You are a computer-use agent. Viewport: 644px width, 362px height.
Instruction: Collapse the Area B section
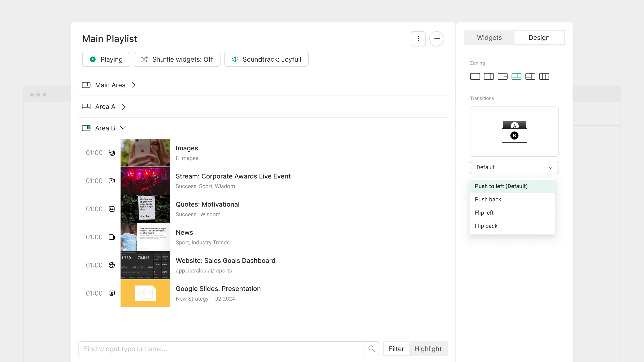pos(123,128)
